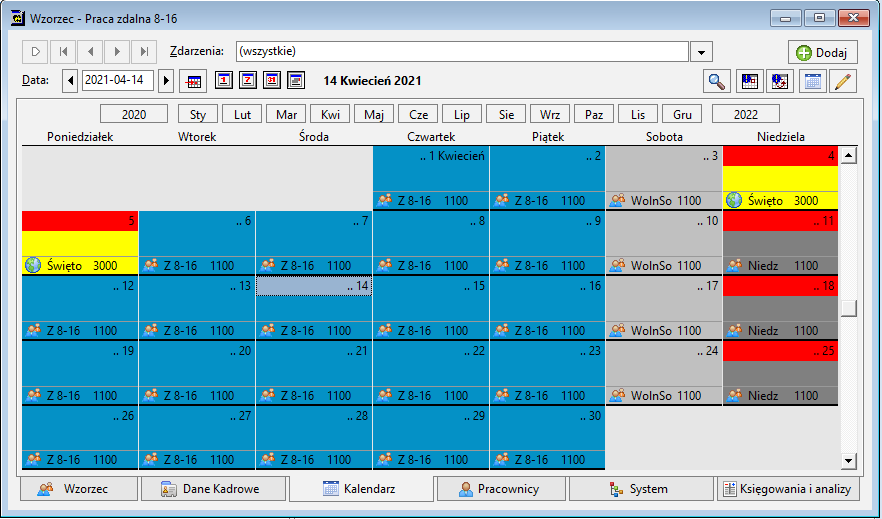This screenshot has height=519, width=882.
Task: Select the April 22 calendar cell
Action: 431,372
